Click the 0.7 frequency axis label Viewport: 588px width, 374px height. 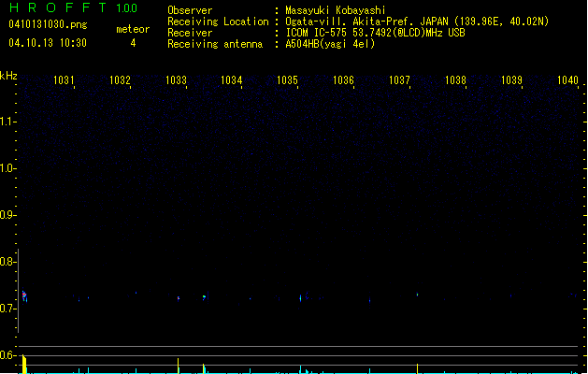pos(7,309)
